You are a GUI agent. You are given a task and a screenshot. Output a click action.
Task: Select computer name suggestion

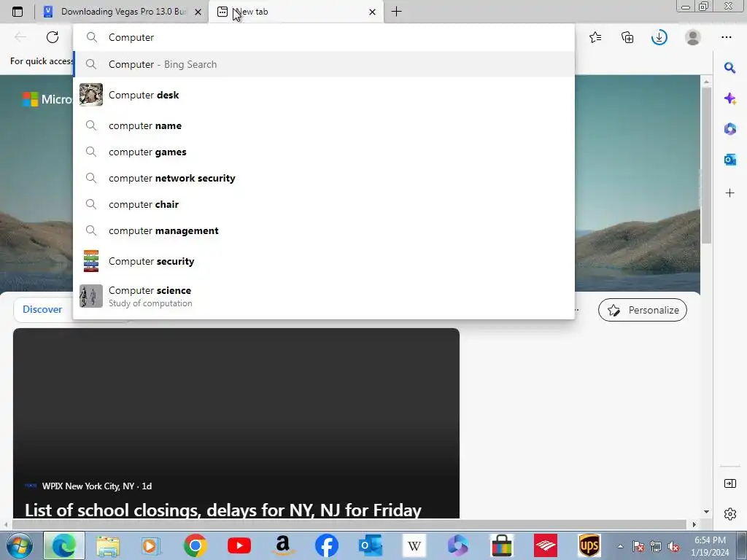coord(324,125)
